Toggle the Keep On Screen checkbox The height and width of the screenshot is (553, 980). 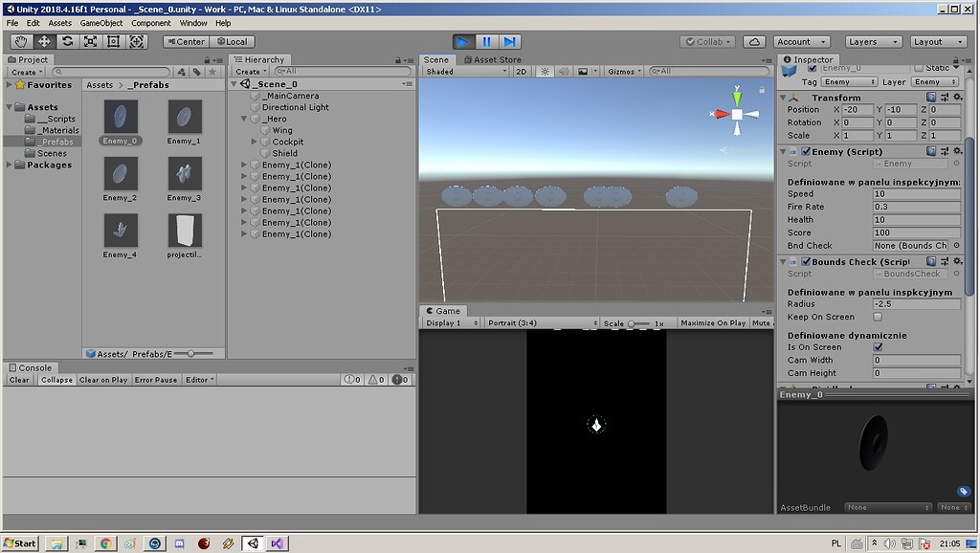pyautogui.click(x=878, y=317)
